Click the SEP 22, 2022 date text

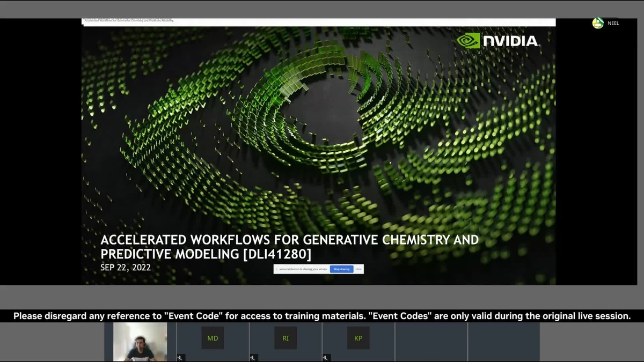[x=126, y=267]
